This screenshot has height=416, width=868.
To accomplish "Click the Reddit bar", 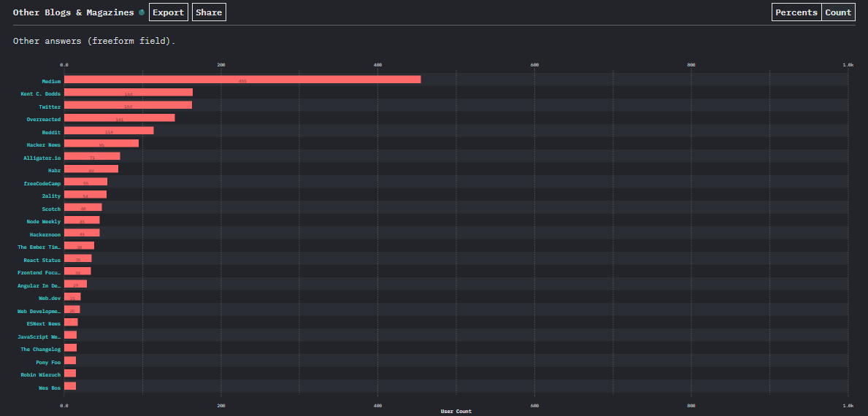I will [x=109, y=131].
